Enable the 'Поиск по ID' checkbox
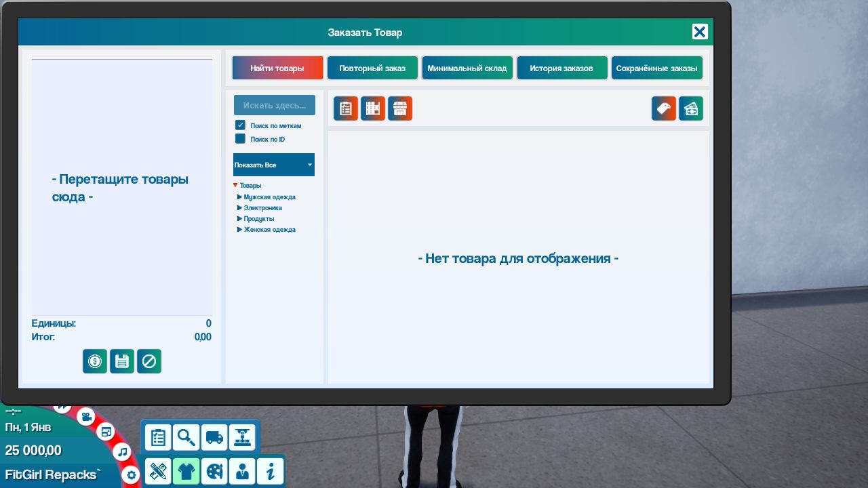The height and width of the screenshot is (488, 868). 240,139
